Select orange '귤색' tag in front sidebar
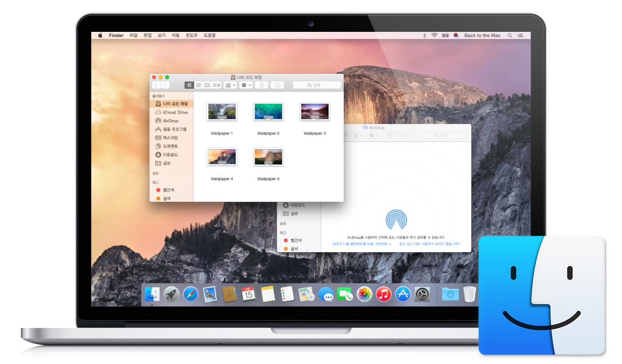 tap(172, 198)
